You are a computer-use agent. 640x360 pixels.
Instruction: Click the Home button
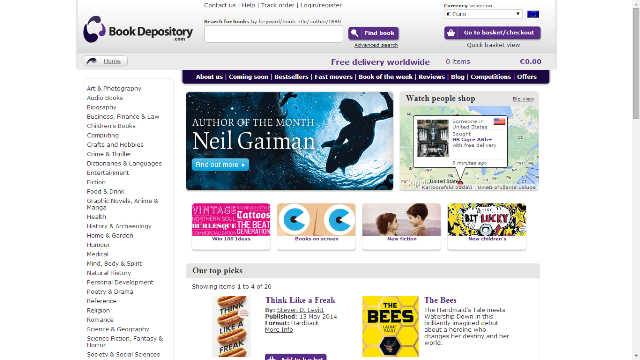pyautogui.click(x=106, y=61)
